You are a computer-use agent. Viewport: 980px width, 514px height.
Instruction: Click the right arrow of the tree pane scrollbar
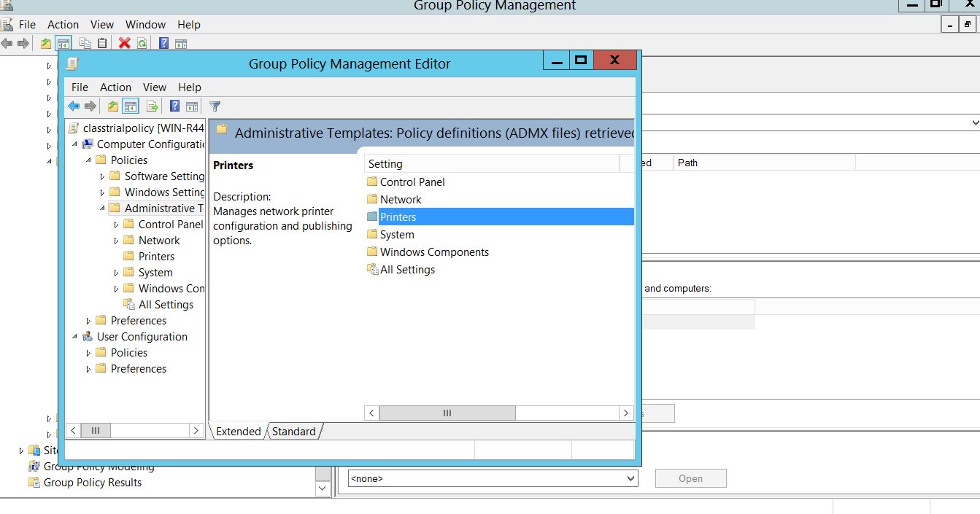[196, 431]
